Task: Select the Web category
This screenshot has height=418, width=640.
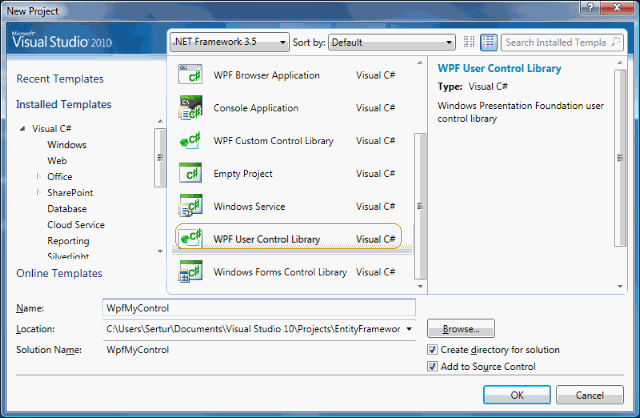Action: 57,160
